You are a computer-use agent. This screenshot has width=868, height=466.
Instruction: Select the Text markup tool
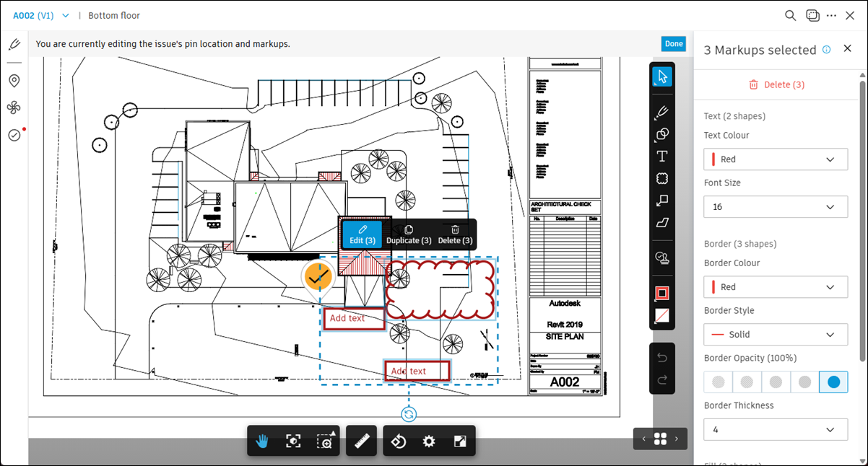pyautogui.click(x=661, y=156)
